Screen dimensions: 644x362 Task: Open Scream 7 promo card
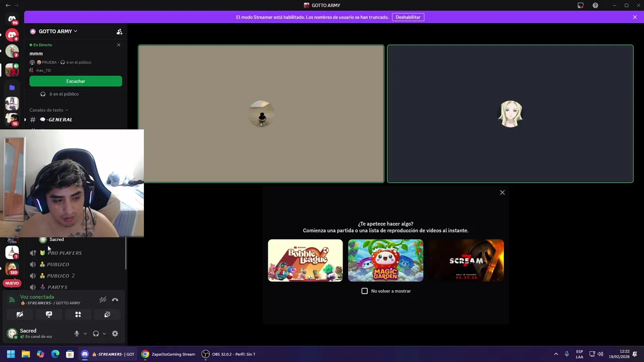(x=466, y=260)
